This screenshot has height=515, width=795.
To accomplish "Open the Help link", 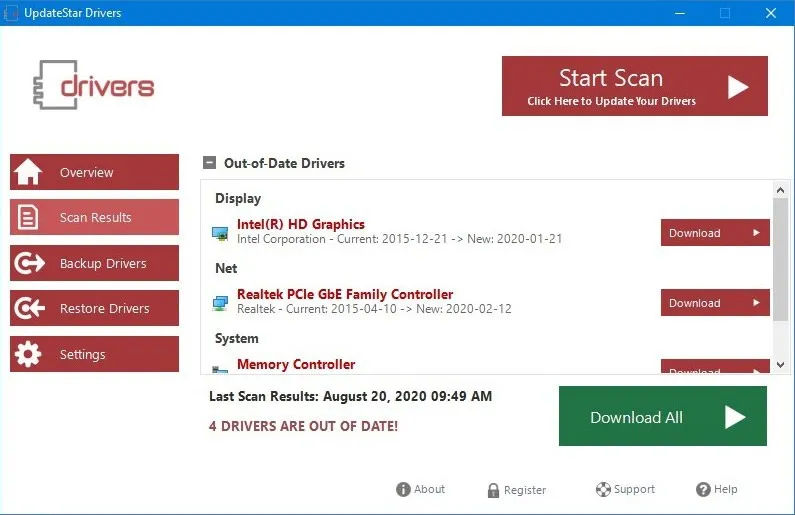I will 716,489.
